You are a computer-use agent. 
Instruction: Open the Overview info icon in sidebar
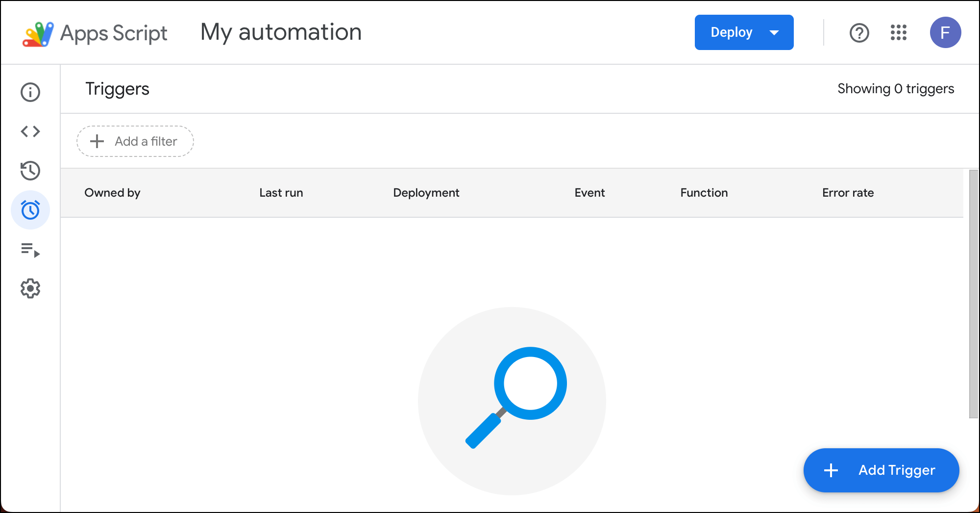click(30, 92)
